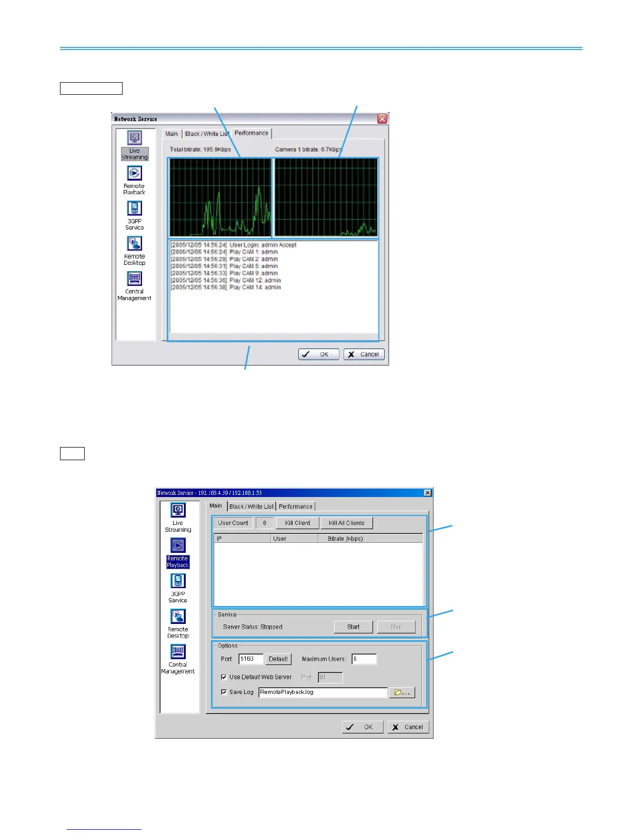Open Central Management icon in the upper Performance dialog
Viewport: 644px width, 834px height.
click(134, 286)
